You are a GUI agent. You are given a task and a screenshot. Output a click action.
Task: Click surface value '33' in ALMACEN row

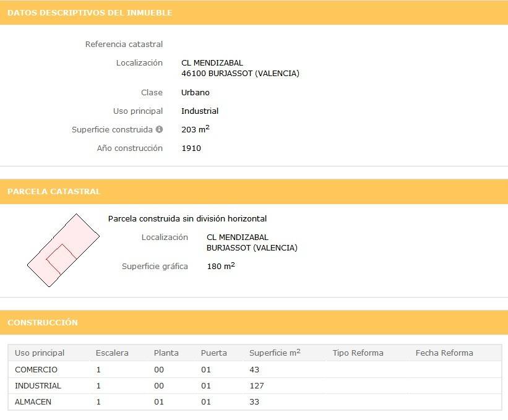click(254, 402)
